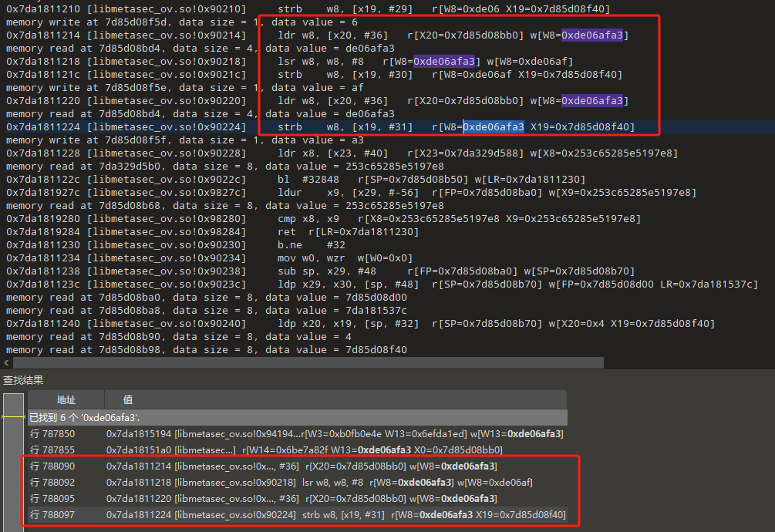Click the horizontal scrollbar left arrow
775x532 pixels.
point(6,362)
